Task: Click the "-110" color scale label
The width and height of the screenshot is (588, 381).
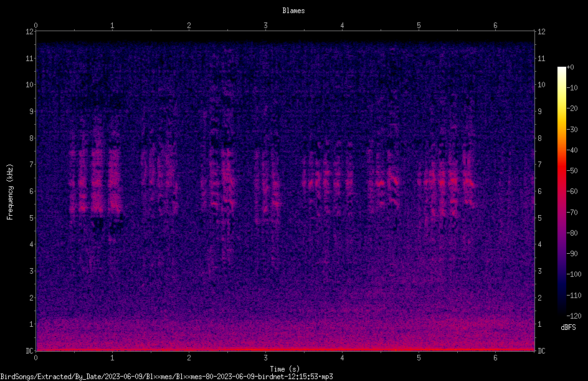Action: pyautogui.click(x=574, y=296)
